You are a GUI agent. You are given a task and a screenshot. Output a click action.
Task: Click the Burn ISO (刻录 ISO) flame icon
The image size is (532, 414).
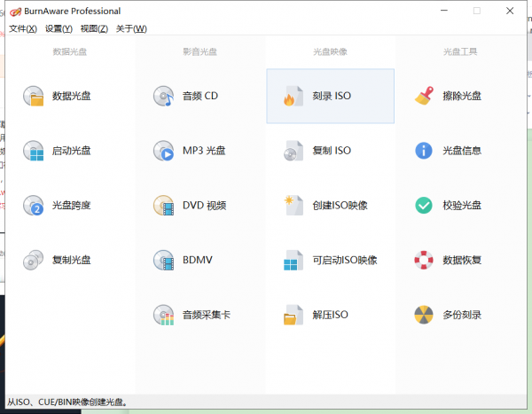pyautogui.click(x=293, y=97)
